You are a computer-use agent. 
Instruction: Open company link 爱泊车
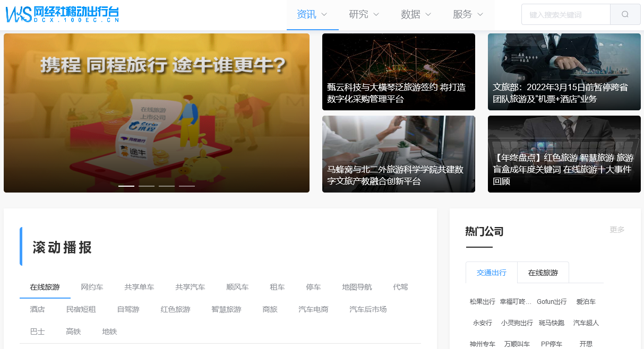pos(586,302)
